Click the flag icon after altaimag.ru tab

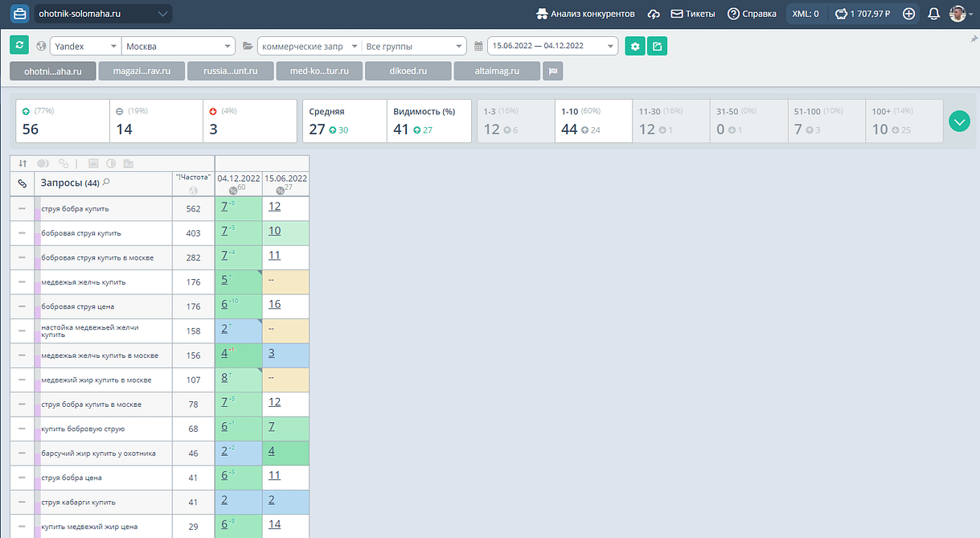coord(553,72)
